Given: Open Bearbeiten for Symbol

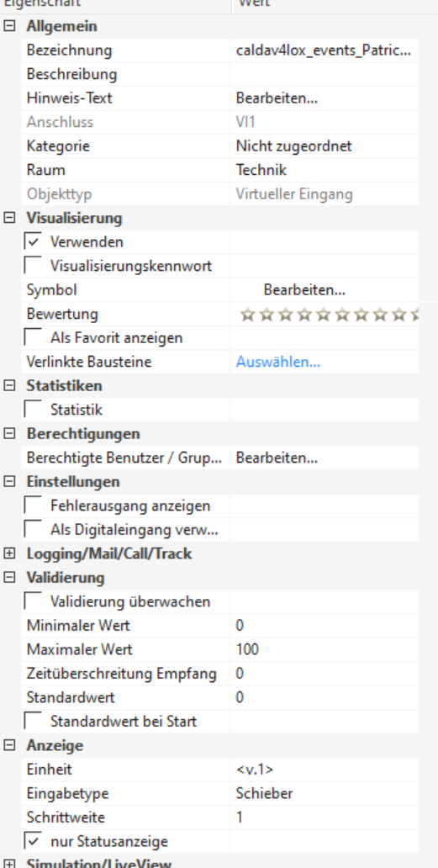Looking at the screenshot, I should click(304, 290).
